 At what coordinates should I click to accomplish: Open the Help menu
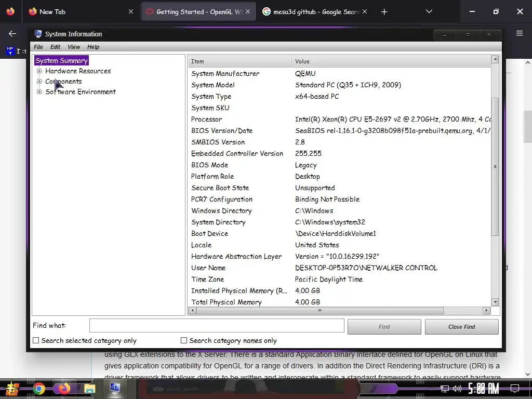coord(93,47)
